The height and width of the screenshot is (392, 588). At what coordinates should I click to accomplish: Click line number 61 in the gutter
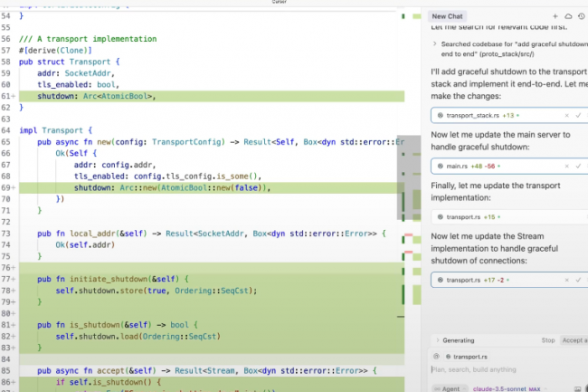(6, 96)
